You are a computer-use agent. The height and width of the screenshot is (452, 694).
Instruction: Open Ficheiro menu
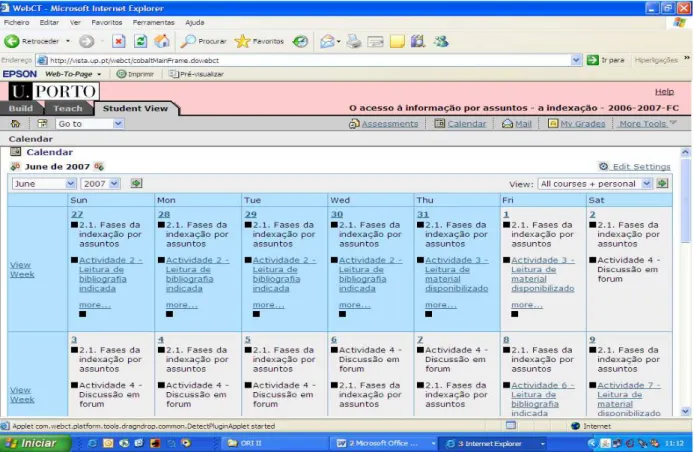click(x=16, y=22)
